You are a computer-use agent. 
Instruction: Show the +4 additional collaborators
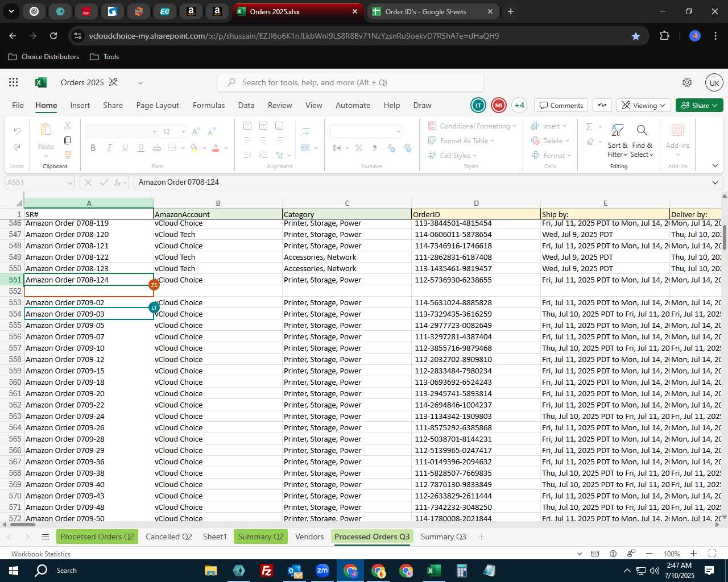point(519,105)
